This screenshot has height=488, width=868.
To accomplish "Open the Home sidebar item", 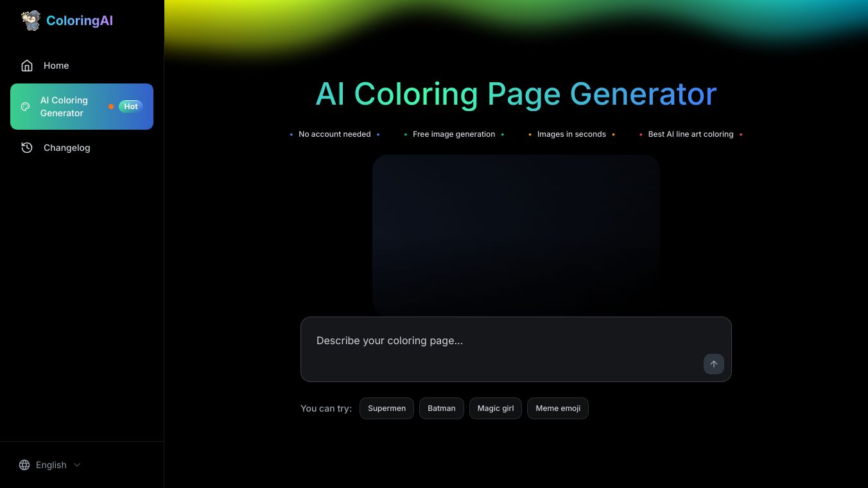I will 82,65.
